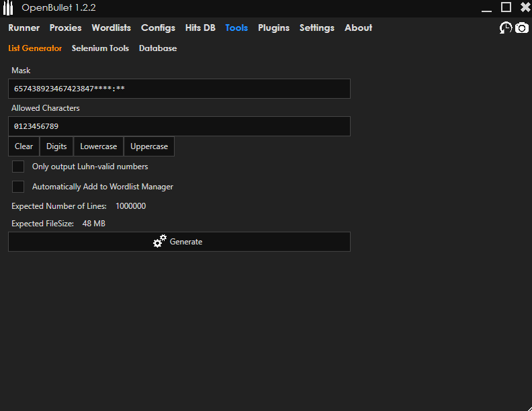Screen dimensions: 532x411
Task: Click the Expected Number of Lines value 1000000
Action: click(x=130, y=206)
